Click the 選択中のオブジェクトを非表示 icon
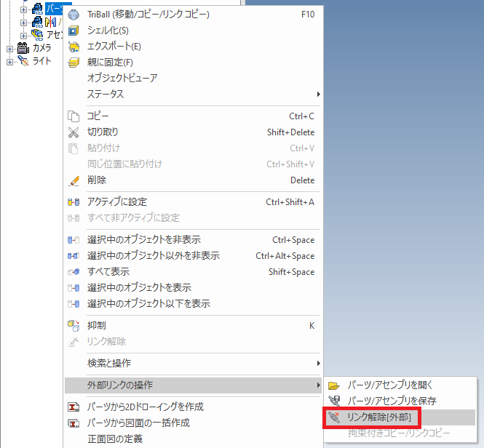Screen dimensions: 484x448 click(x=74, y=240)
